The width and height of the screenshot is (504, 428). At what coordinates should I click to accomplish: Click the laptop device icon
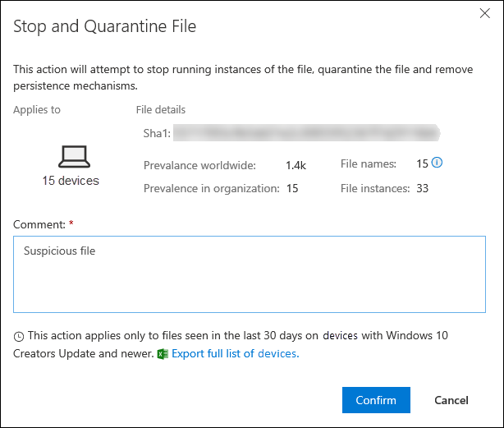(74, 157)
